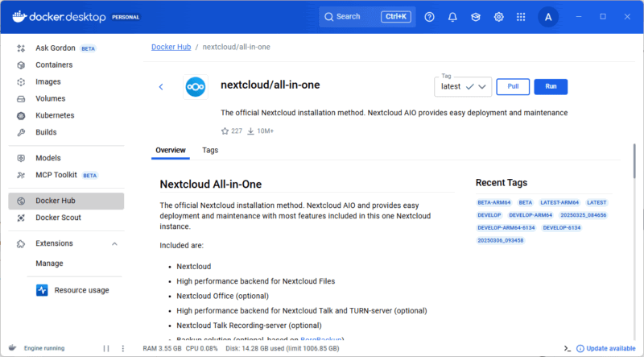Open the Models section icon
Image resolution: width=644 pixels, height=357 pixels.
(x=21, y=158)
